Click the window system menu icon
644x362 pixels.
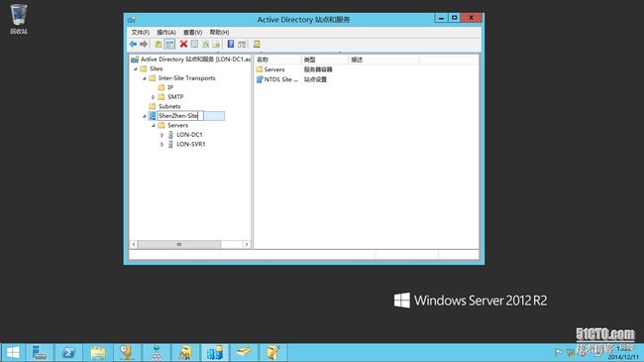[132, 19]
